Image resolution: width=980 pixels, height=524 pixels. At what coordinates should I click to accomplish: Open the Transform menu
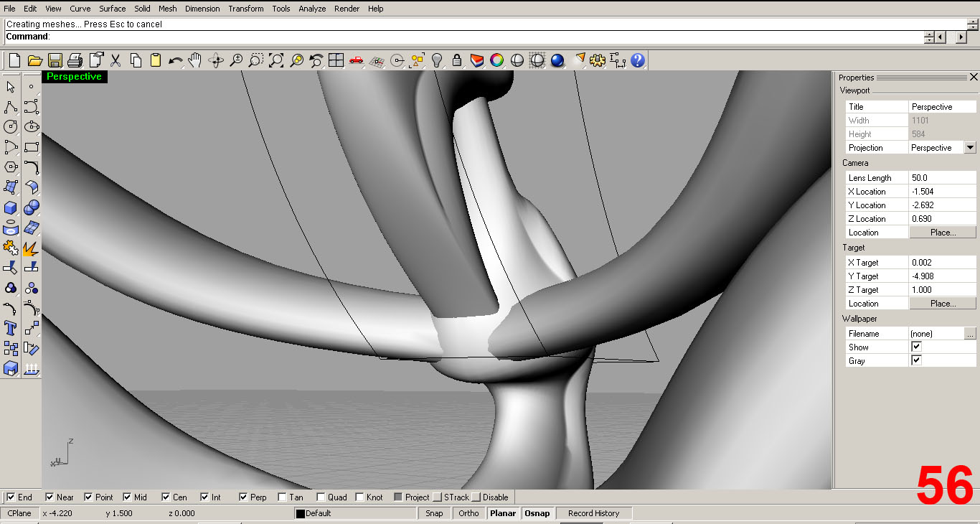pyautogui.click(x=246, y=9)
